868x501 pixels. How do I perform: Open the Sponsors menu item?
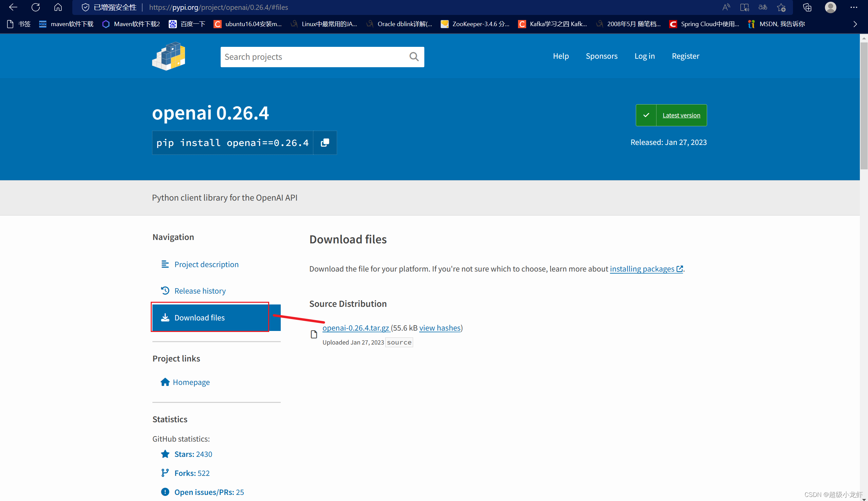tap(602, 56)
